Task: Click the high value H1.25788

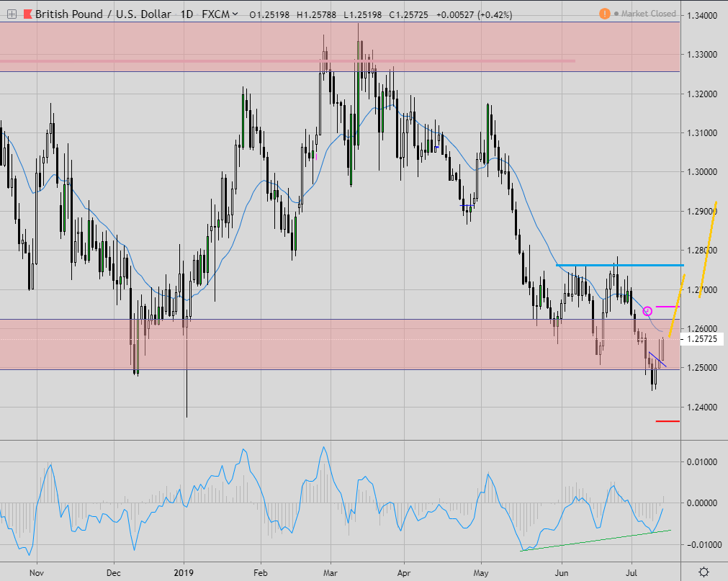Action: (316, 15)
